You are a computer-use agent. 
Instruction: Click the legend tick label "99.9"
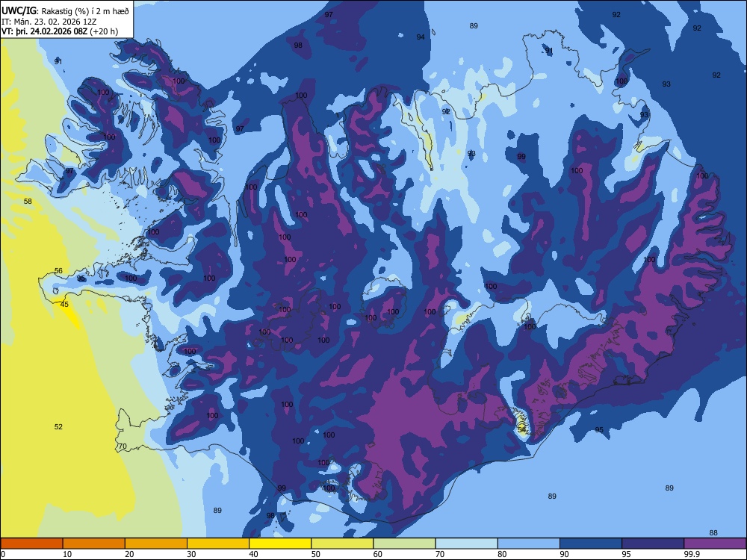(x=692, y=554)
